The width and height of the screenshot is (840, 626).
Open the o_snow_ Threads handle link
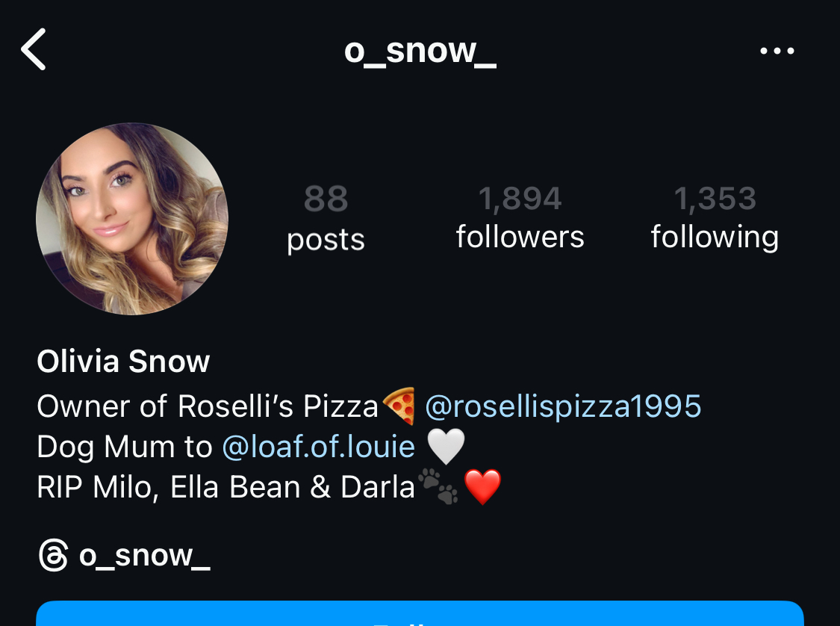click(145, 555)
